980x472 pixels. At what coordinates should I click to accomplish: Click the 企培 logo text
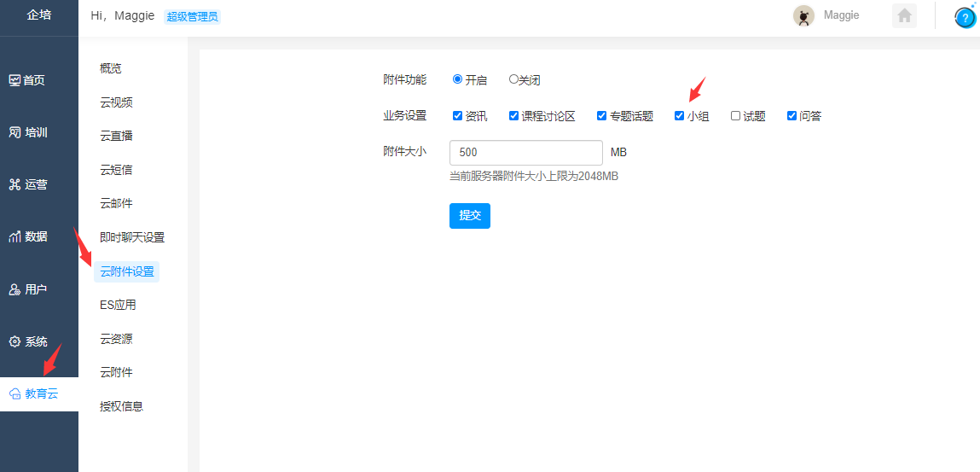(x=38, y=15)
